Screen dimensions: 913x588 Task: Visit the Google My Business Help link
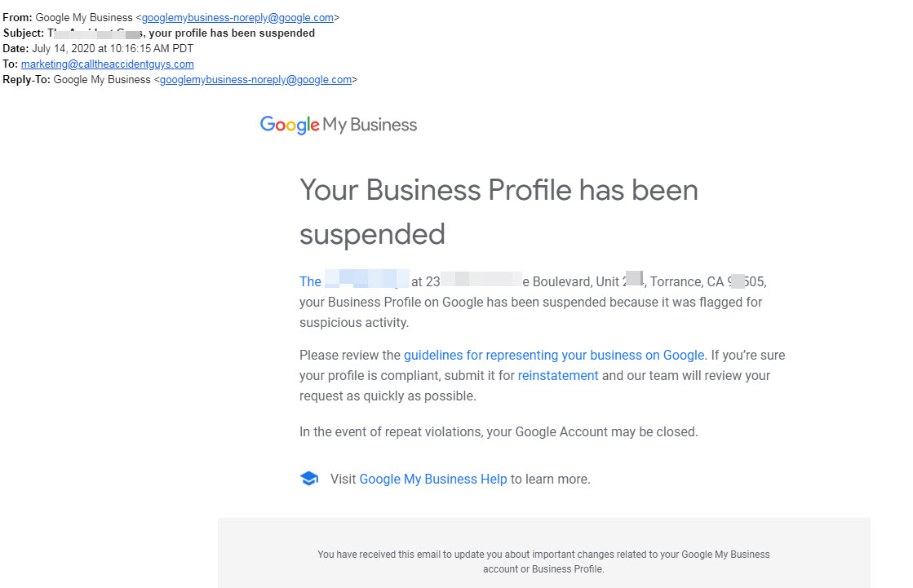click(x=433, y=480)
